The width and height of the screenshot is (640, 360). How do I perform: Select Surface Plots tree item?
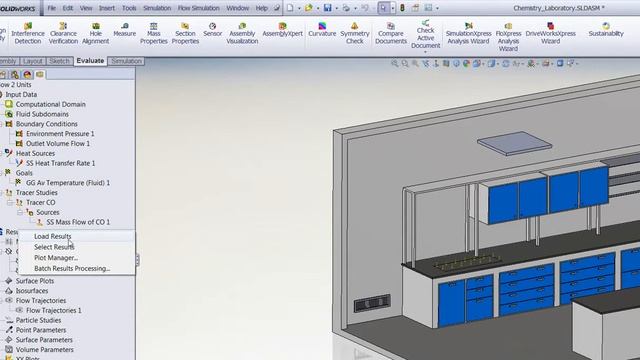(35, 281)
